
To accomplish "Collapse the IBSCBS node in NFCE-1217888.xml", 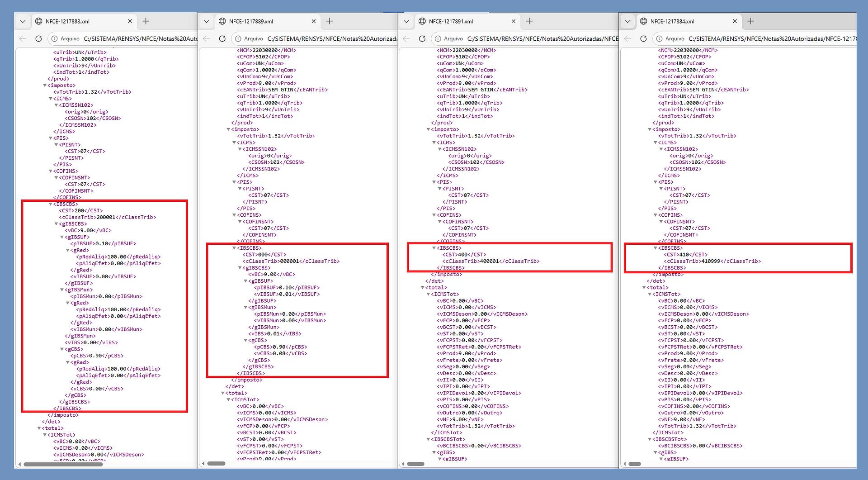I will pos(51,204).
